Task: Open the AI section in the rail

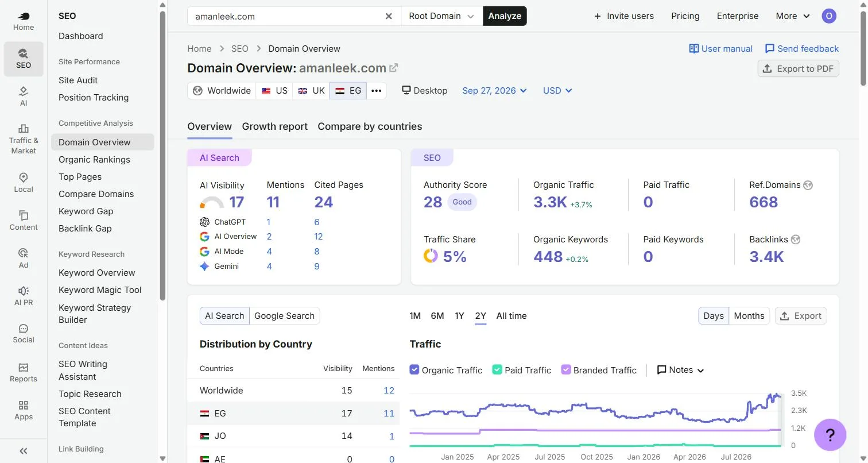Action: coord(24,97)
